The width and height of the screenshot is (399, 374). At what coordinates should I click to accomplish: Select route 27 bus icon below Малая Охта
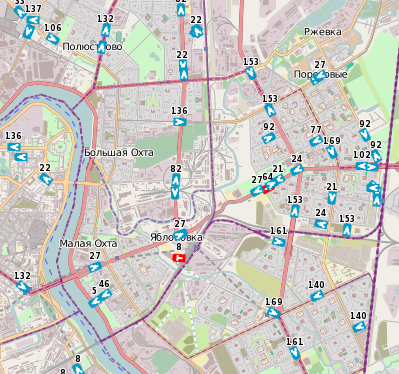[95, 267]
